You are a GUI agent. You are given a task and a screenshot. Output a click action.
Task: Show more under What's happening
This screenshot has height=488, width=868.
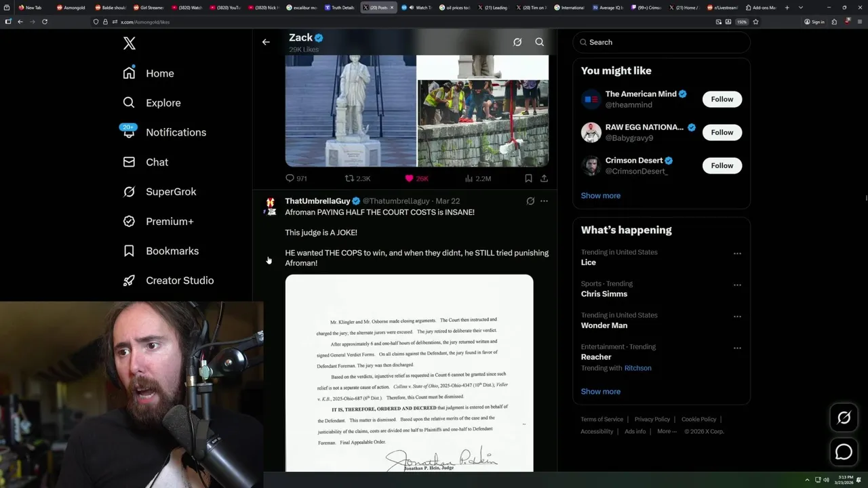coord(601,391)
